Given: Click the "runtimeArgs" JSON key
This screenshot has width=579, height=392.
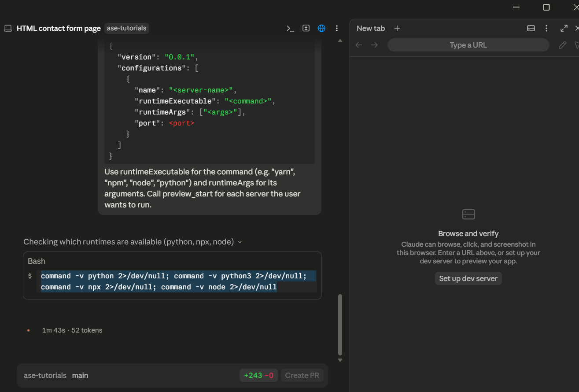Looking at the screenshot, I should [x=162, y=112].
